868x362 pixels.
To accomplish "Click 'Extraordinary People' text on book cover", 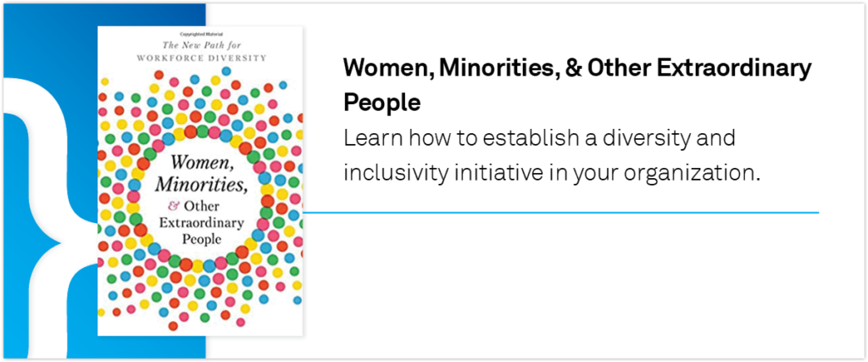I will pos(201,231).
